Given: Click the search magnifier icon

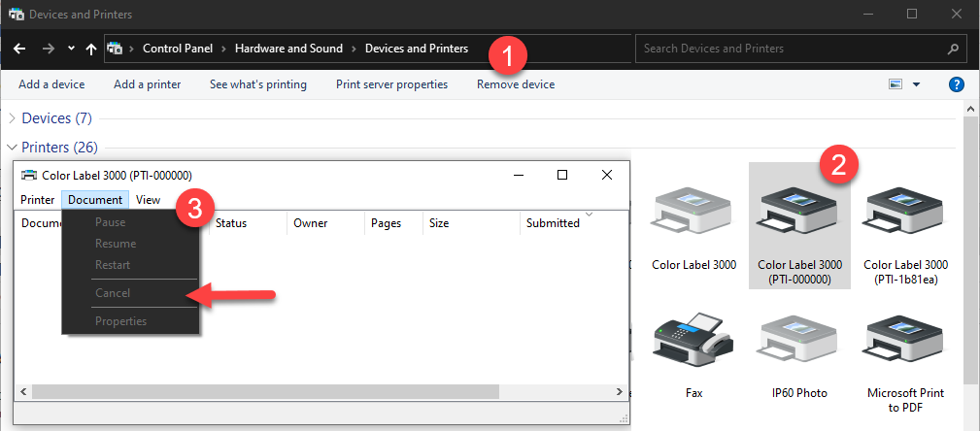Looking at the screenshot, I should click(x=953, y=49).
